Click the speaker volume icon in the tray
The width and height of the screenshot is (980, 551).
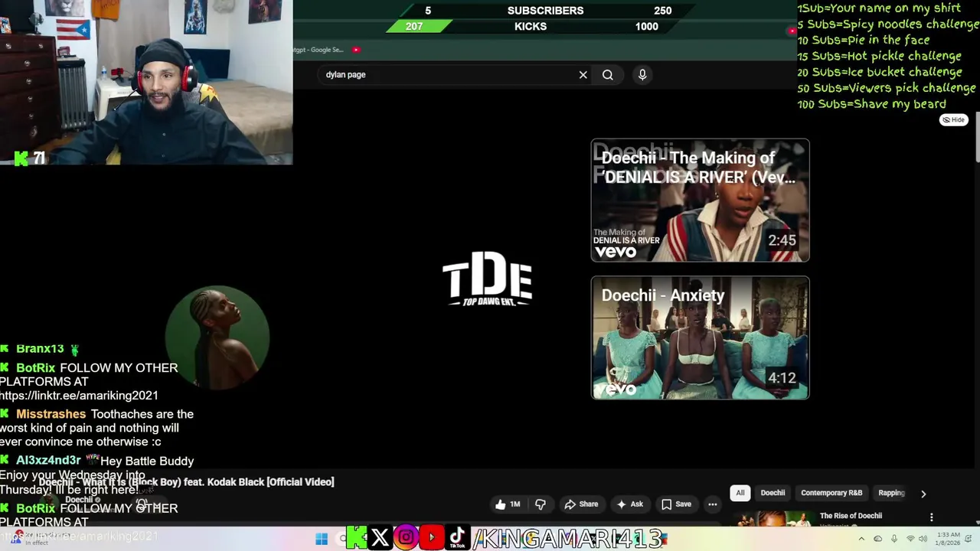pyautogui.click(x=924, y=539)
